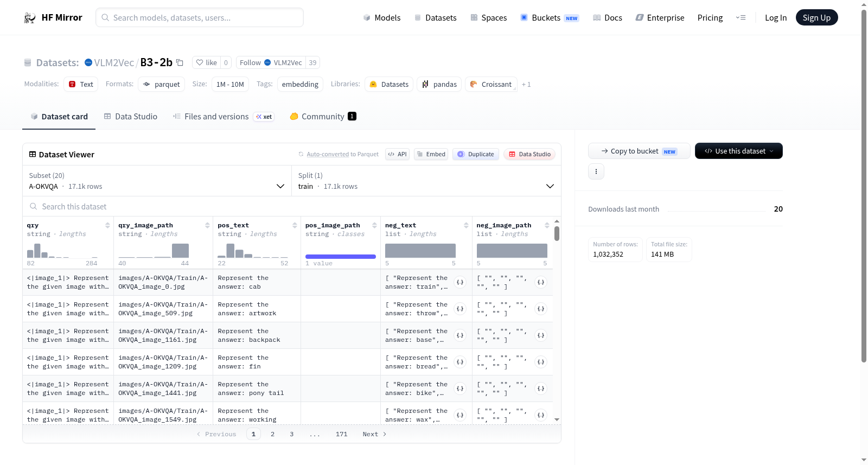868x465 pixels.
Task: Expand JSON for neg_text 'throw' row
Action: click(460, 309)
